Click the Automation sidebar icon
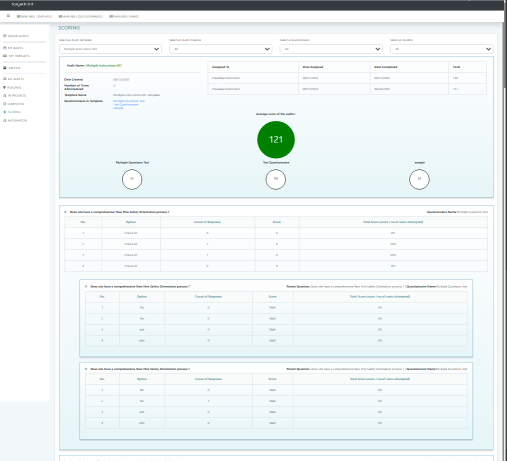 point(5,120)
